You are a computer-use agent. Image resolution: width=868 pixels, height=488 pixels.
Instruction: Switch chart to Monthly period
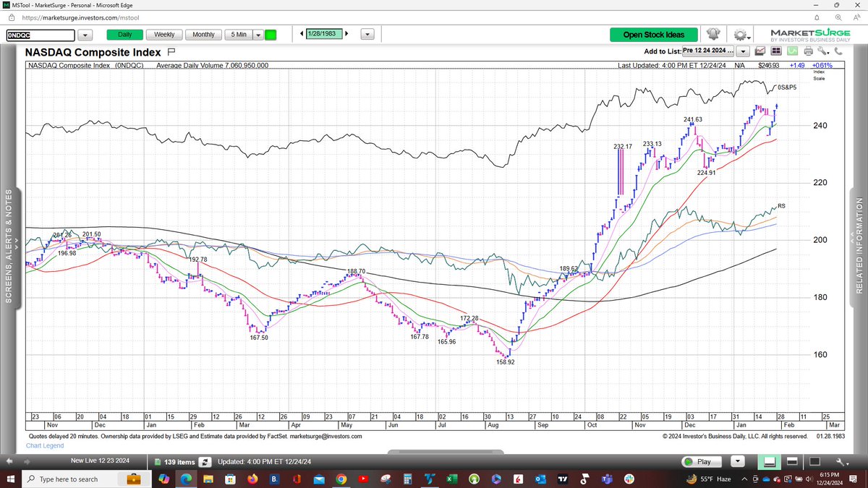click(x=204, y=35)
